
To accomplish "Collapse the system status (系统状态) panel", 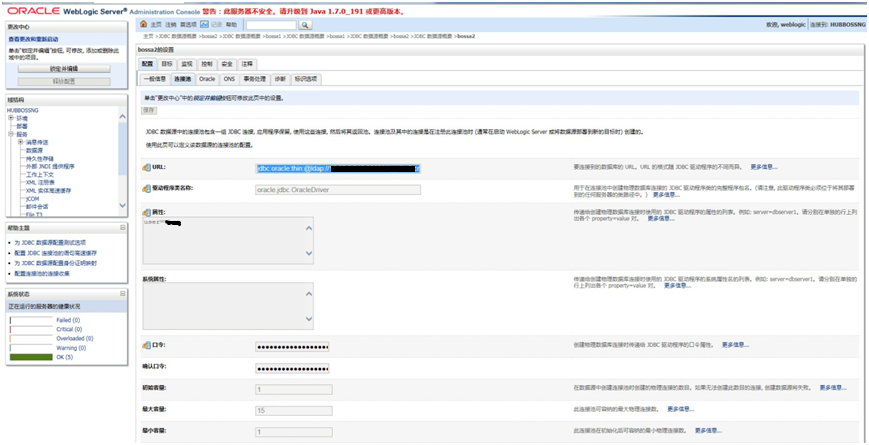I will tap(122, 294).
